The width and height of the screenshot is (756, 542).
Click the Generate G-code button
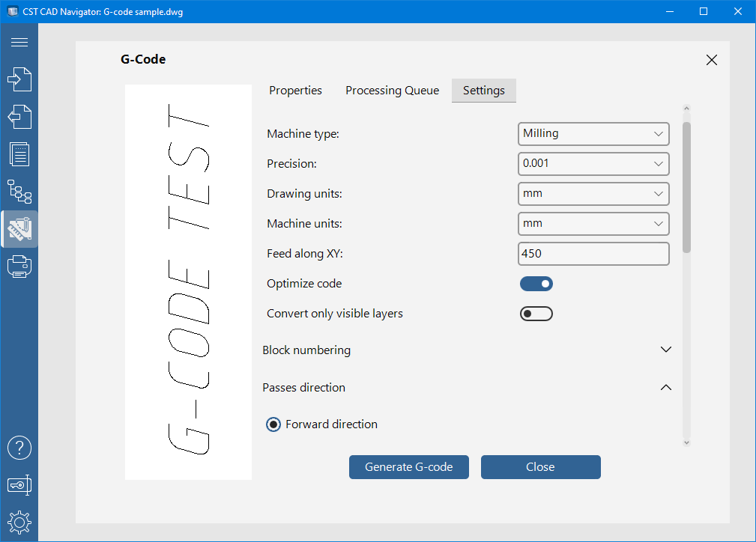point(409,467)
